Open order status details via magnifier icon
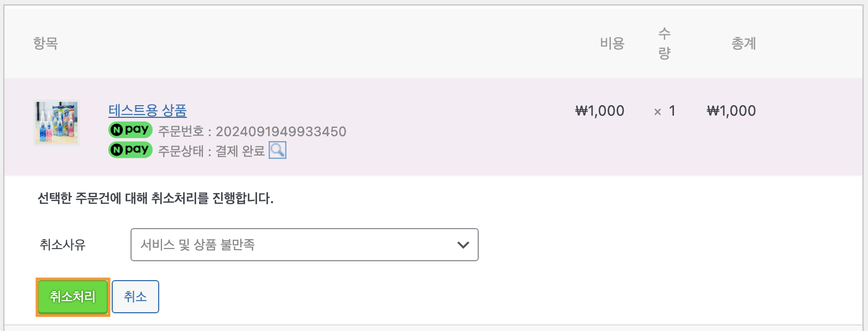868x331 pixels. click(278, 150)
